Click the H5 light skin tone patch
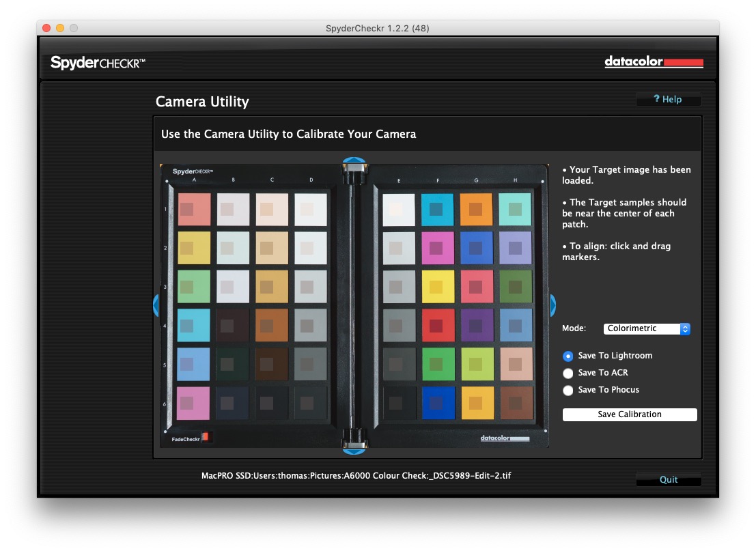Image resolution: width=756 pixels, height=551 pixels. pyautogui.click(x=516, y=364)
